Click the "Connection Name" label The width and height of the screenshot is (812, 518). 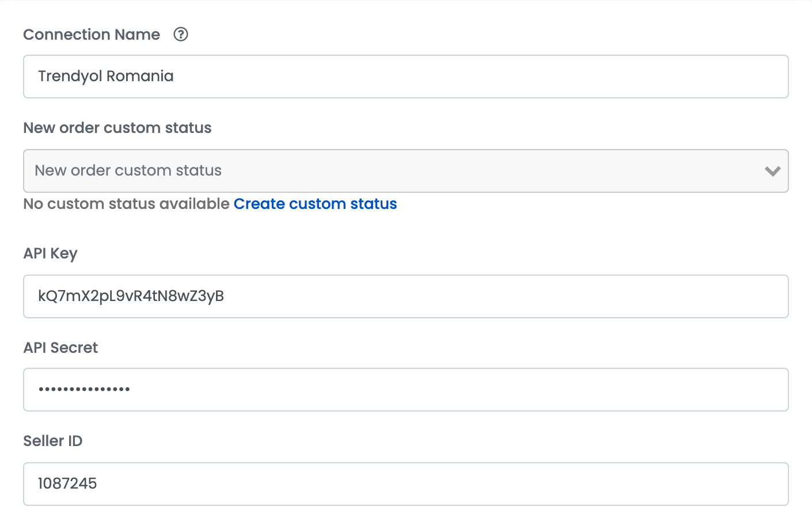pos(92,35)
